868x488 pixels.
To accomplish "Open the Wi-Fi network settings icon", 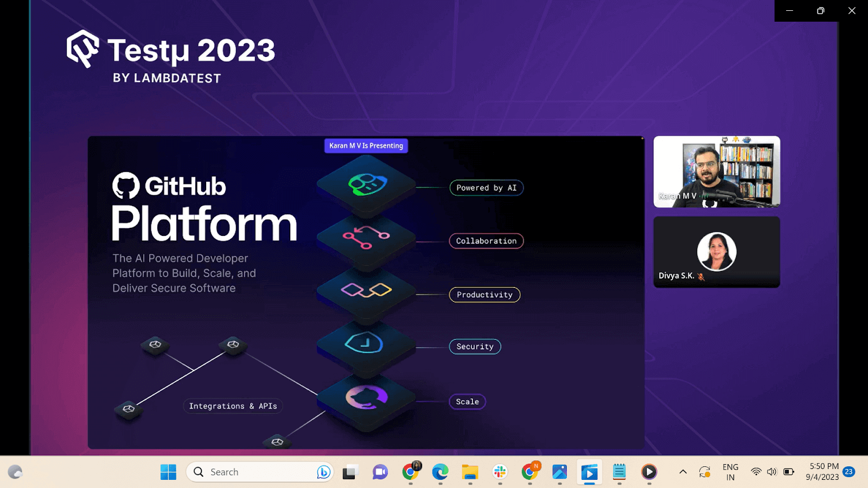I will pyautogui.click(x=756, y=472).
